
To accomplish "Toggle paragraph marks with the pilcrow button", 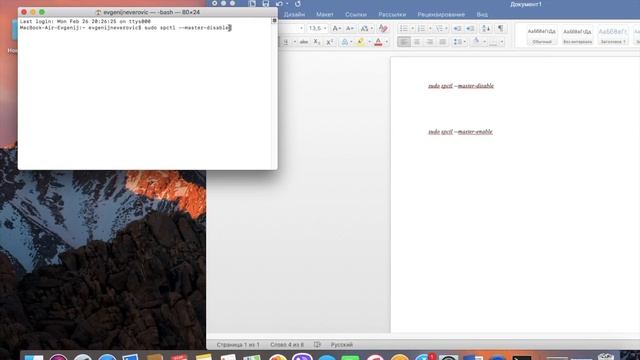I will (500, 28).
